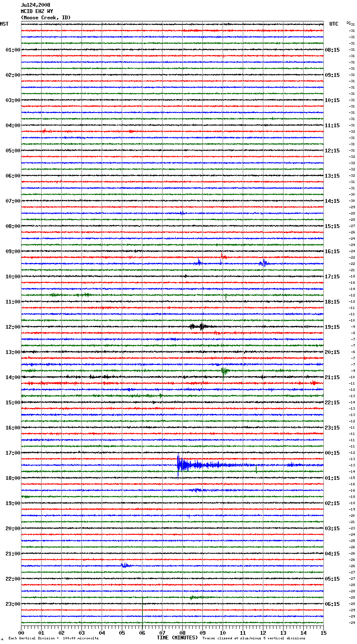Select the 12:00 MST time label

point(13,327)
